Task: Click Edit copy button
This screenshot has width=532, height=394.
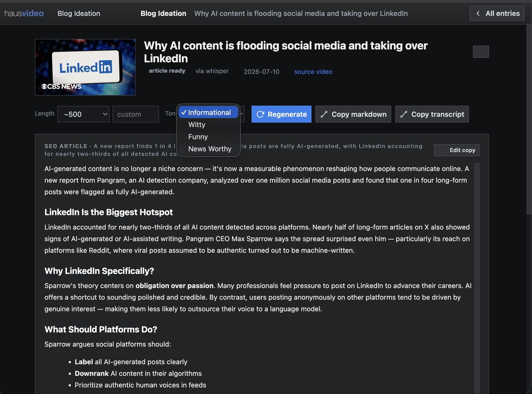Action: (457, 150)
